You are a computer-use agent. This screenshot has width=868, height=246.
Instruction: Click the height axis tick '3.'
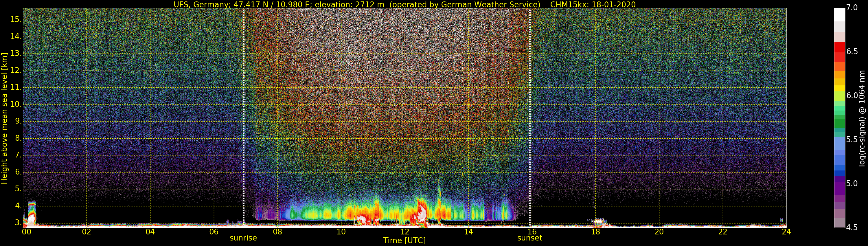click(18, 223)
